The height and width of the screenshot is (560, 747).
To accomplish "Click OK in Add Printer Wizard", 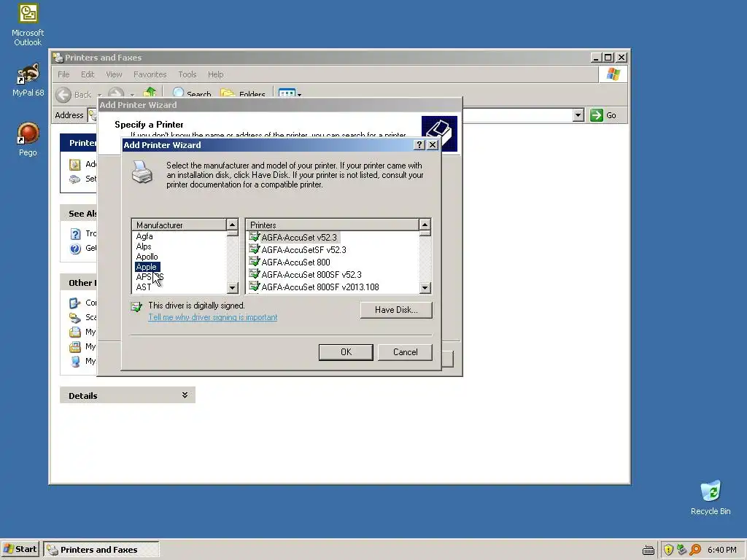I will (x=346, y=352).
